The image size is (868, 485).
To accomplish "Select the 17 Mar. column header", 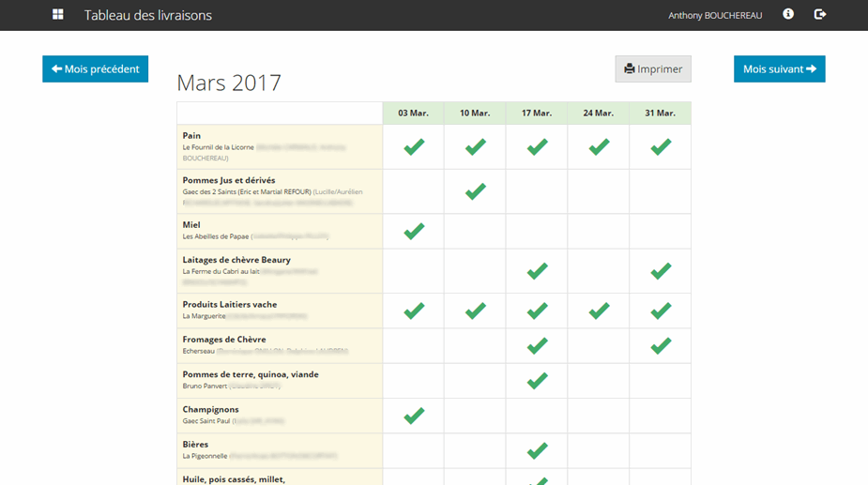I will point(537,114).
